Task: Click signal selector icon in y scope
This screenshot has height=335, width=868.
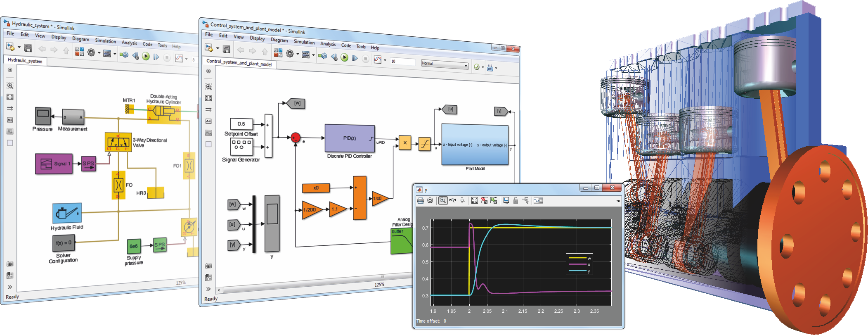Action: 525,200
